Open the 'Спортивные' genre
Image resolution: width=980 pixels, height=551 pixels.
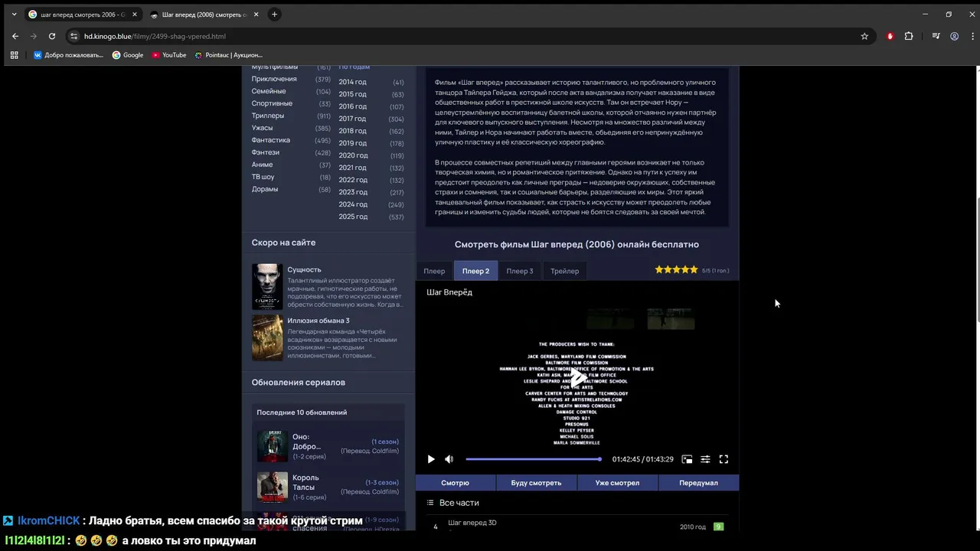click(272, 103)
